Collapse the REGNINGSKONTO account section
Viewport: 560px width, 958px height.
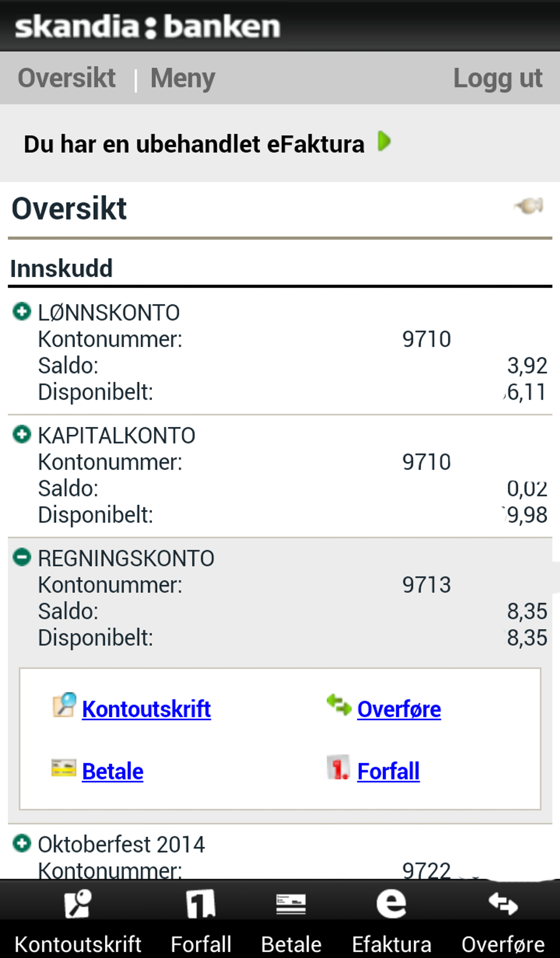tap(22, 557)
